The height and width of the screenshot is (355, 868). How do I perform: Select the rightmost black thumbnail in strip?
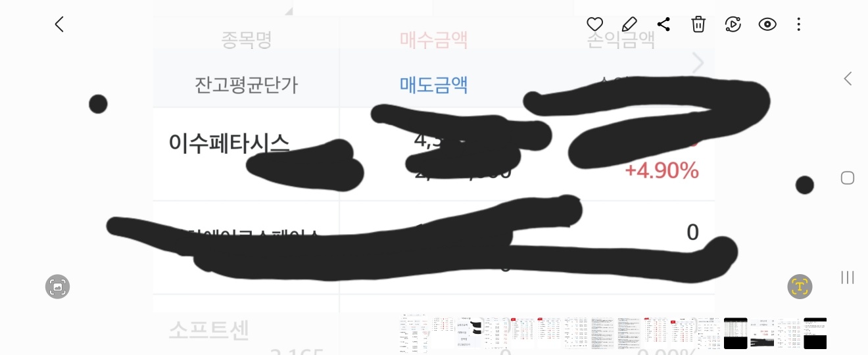[815, 333]
